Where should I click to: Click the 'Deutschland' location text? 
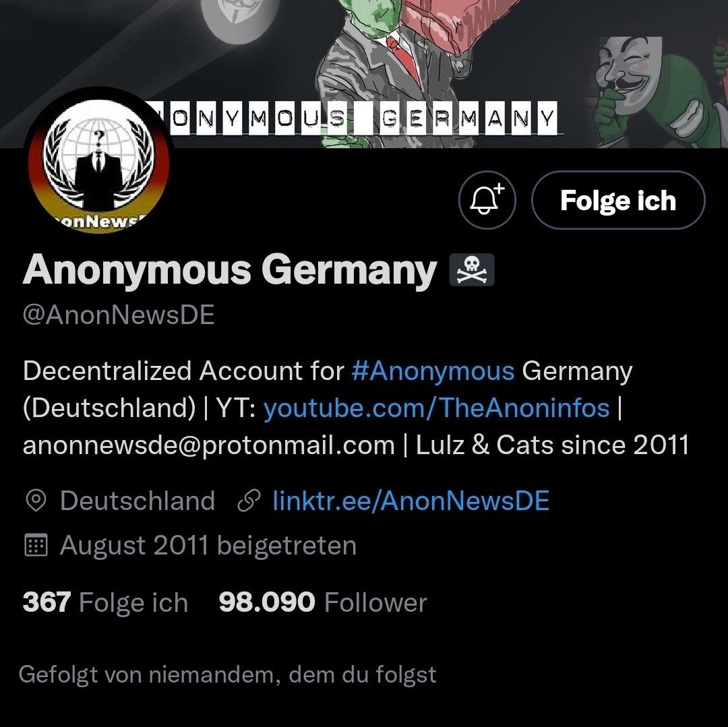click(x=138, y=501)
